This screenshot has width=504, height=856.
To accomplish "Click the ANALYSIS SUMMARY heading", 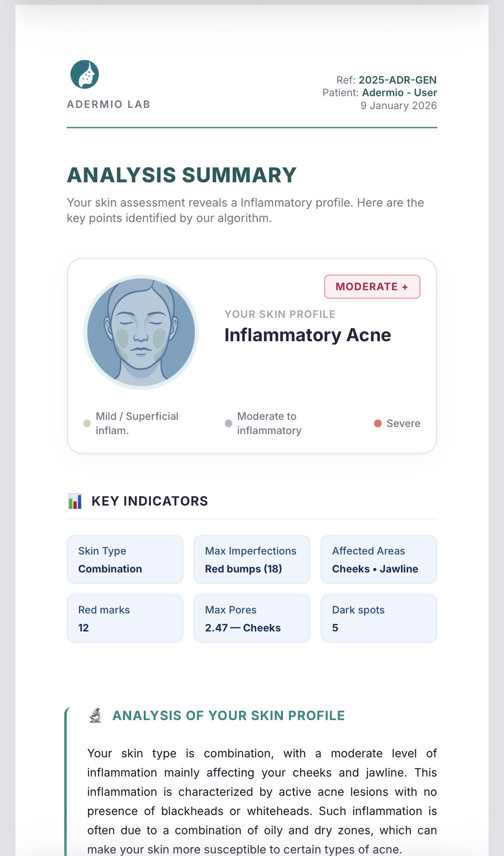I will point(182,175).
